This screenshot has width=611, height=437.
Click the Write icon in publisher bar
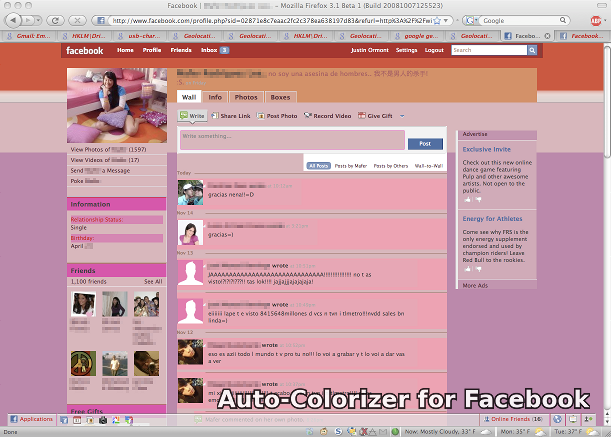[x=191, y=116]
